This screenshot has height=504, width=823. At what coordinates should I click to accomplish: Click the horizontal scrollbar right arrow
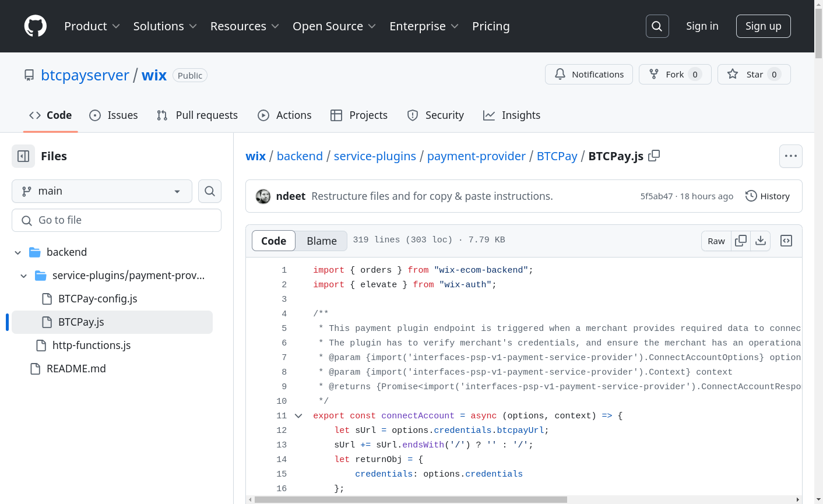pos(798,499)
